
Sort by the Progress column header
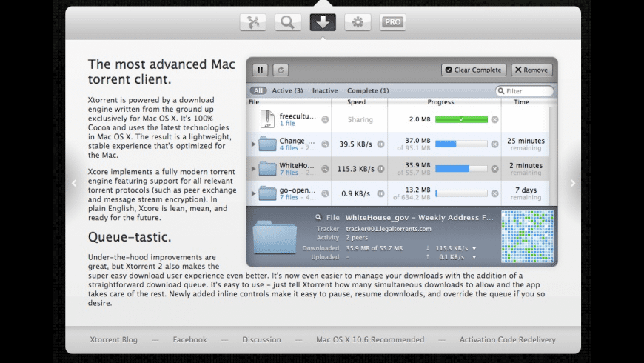pos(444,102)
